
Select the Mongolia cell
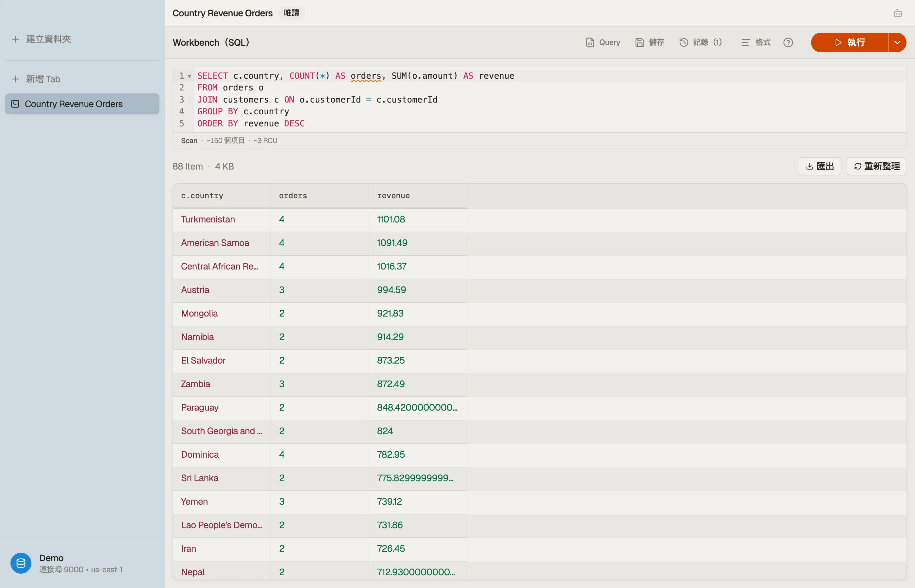tap(222, 314)
